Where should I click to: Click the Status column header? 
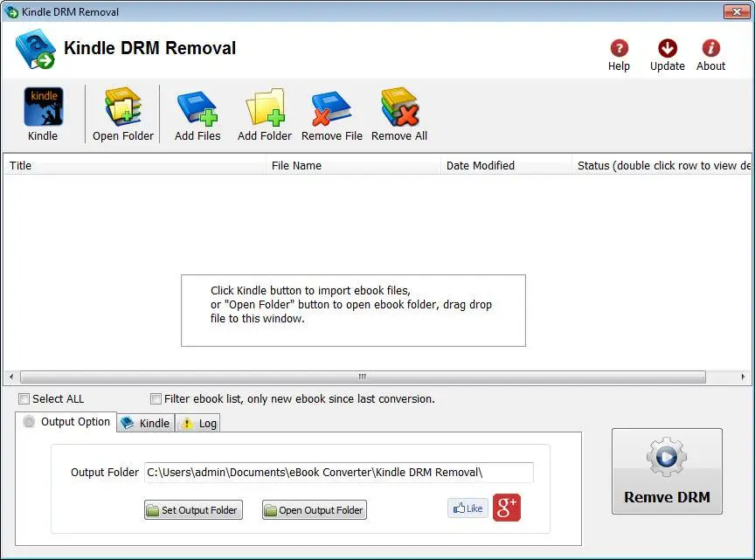coord(661,165)
